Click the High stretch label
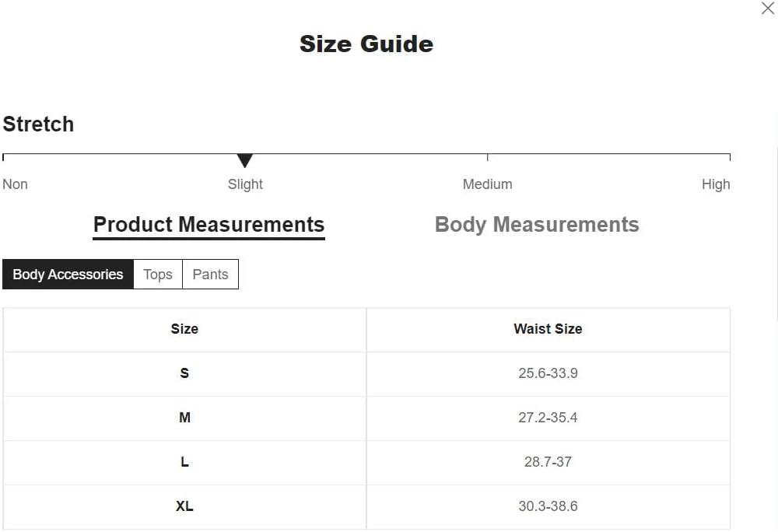The width and height of the screenshot is (778, 532). 716,184
